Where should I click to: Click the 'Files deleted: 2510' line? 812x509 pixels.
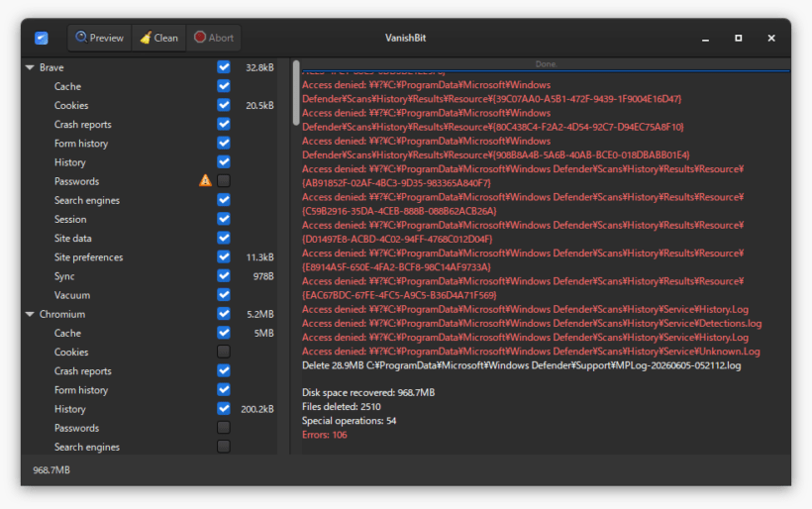click(342, 406)
